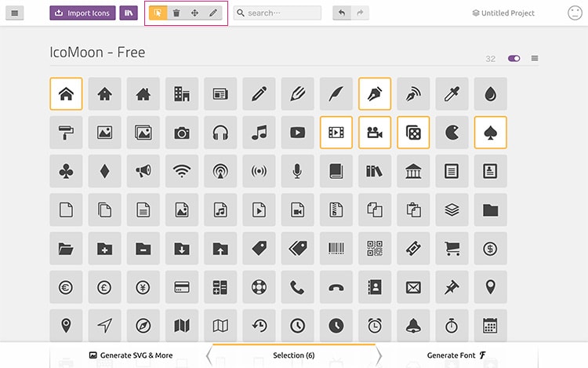Activate the Remove (trash) tool

(x=176, y=13)
